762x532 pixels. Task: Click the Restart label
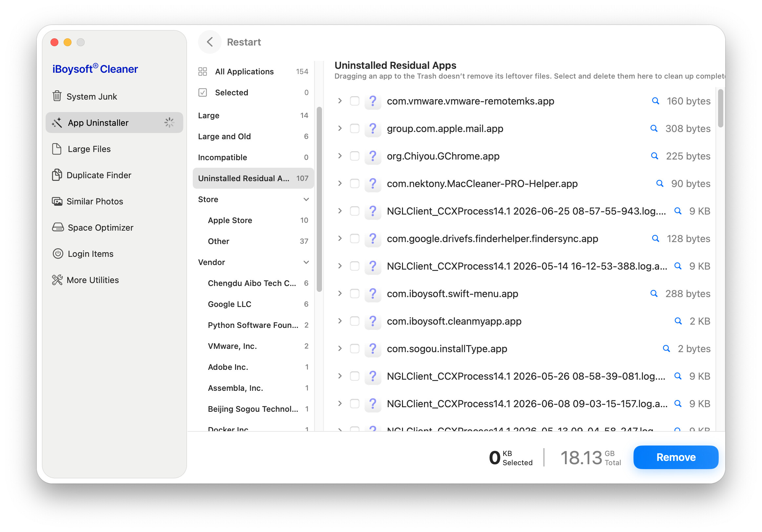point(244,42)
